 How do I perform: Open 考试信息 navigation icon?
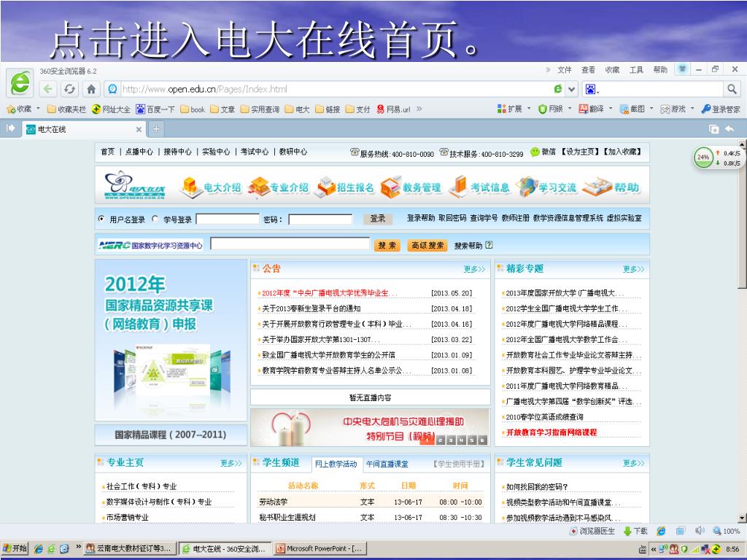click(x=458, y=187)
